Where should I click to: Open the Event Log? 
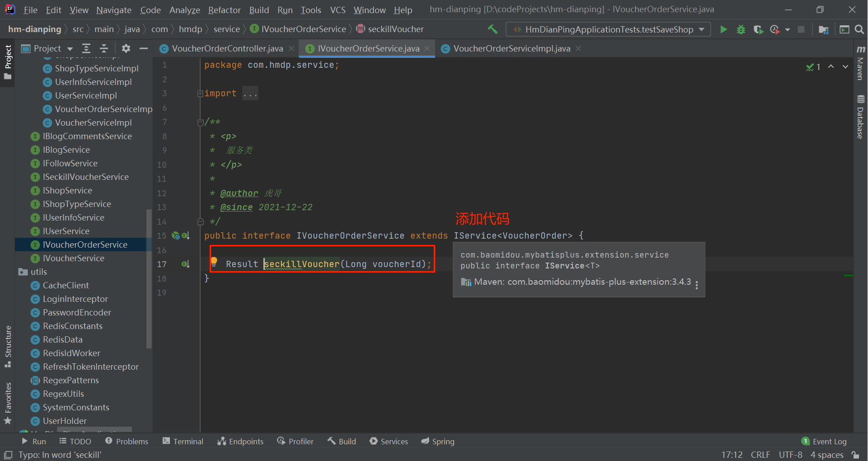[824, 442]
